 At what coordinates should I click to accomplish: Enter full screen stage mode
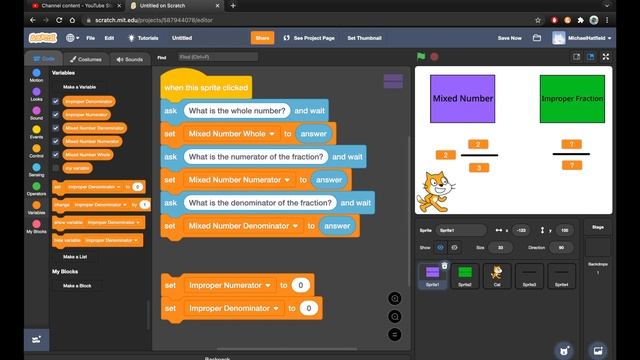606,57
